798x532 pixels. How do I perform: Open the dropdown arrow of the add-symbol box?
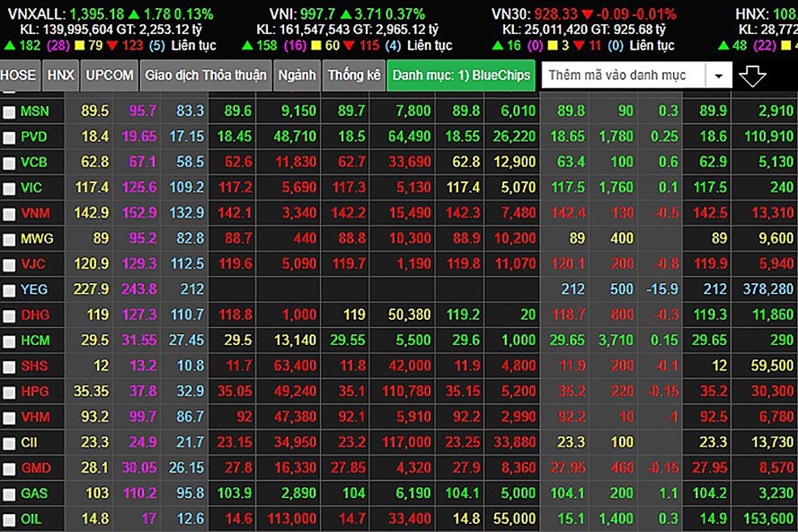(x=718, y=76)
